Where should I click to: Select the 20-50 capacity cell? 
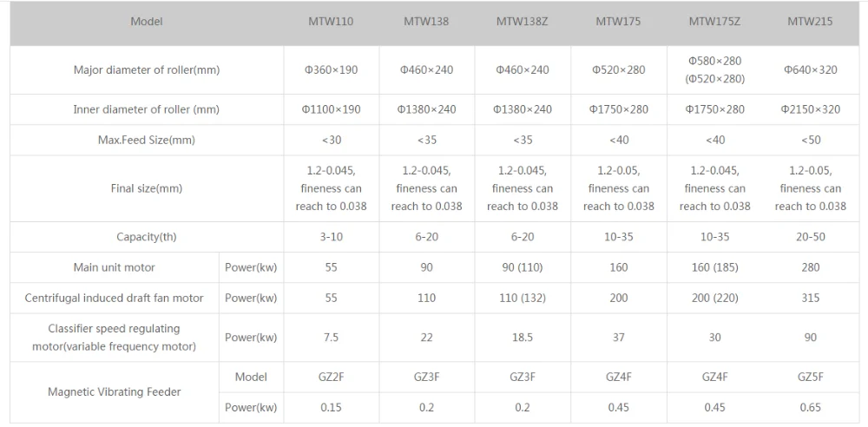(x=810, y=237)
